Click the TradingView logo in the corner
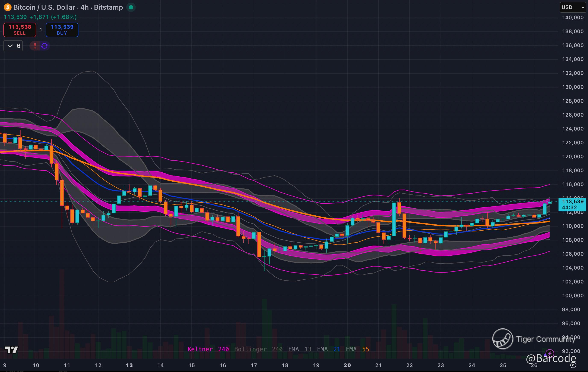 [x=11, y=350]
